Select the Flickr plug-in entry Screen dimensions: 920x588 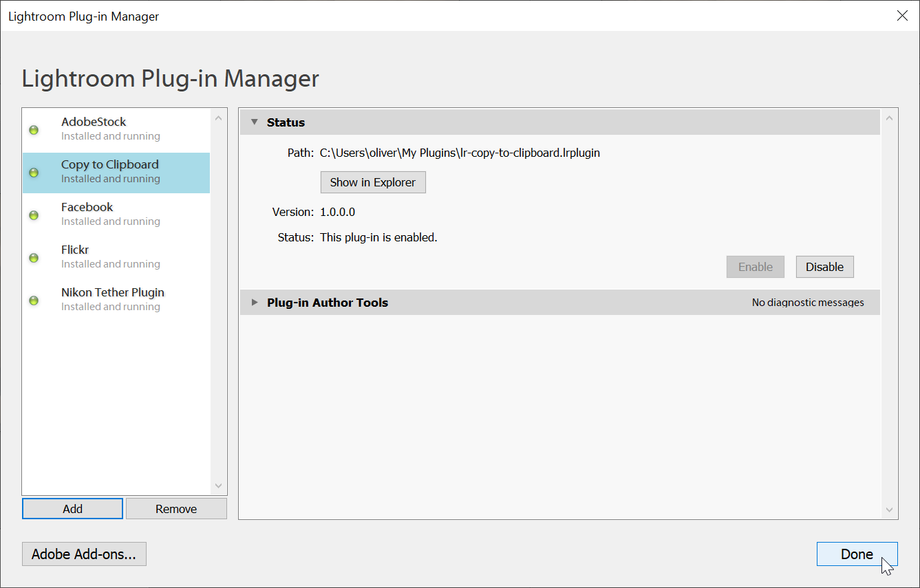116,257
